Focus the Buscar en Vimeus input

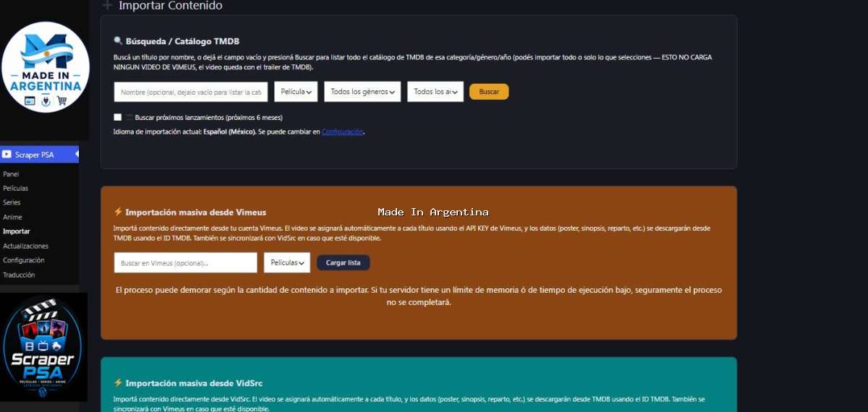pos(186,262)
